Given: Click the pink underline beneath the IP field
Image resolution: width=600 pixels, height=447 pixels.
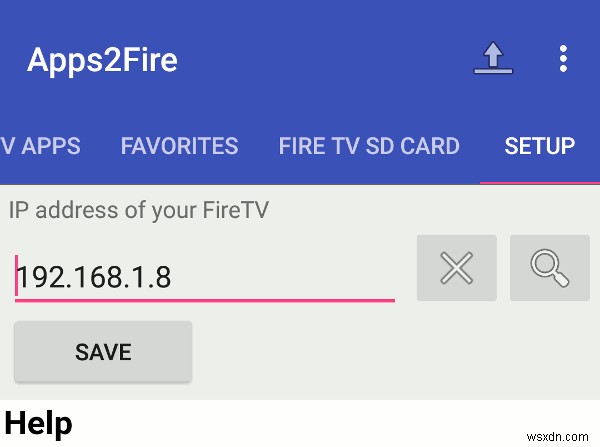Looking at the screenshot, I should click(x=205, y=299).
